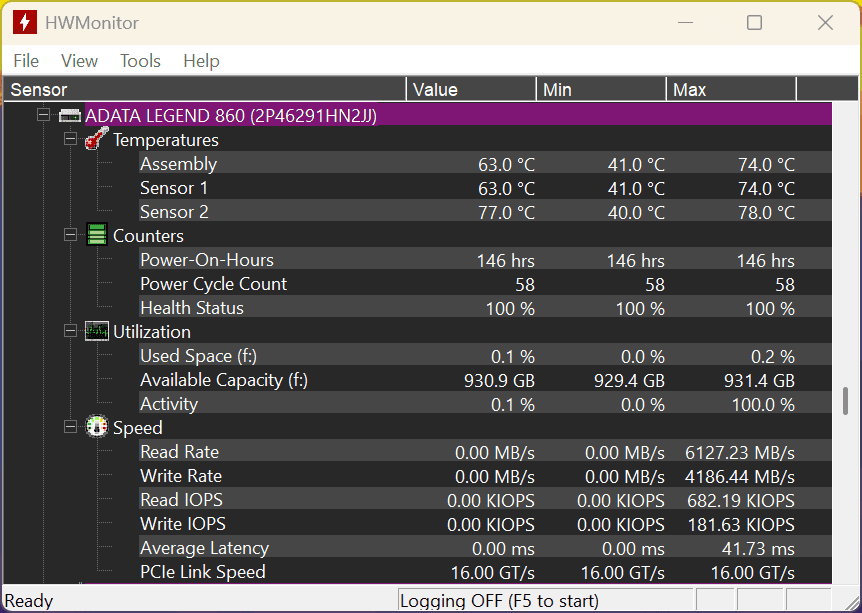Select the Activity row
862x613 pixels.
[485, 404]
